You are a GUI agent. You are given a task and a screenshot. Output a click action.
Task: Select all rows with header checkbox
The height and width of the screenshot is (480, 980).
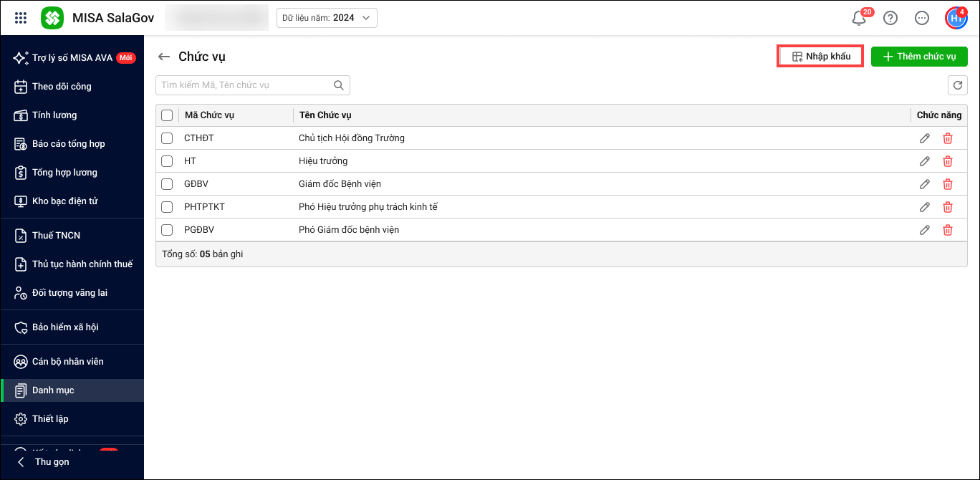pyautogui.click(x=167, y=115)
